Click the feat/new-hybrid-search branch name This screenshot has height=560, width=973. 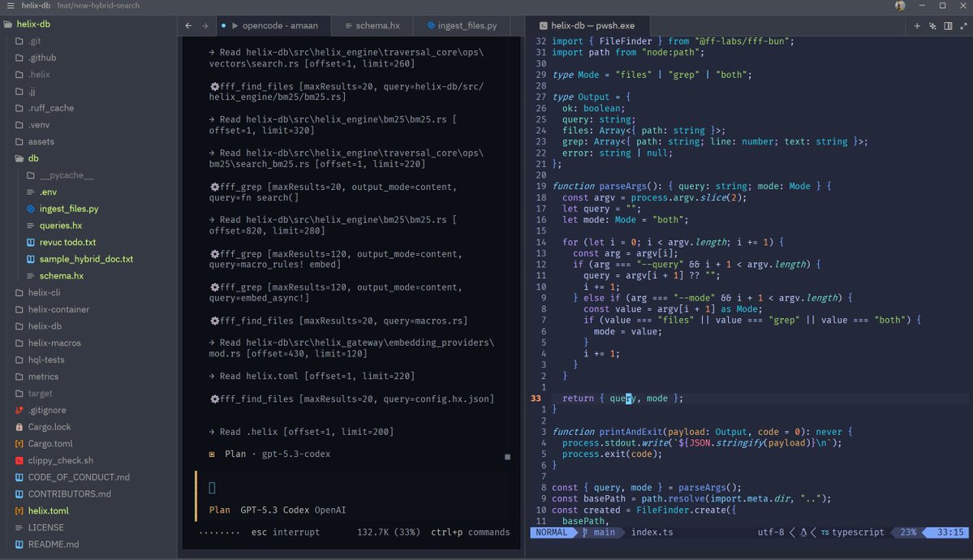98,6
